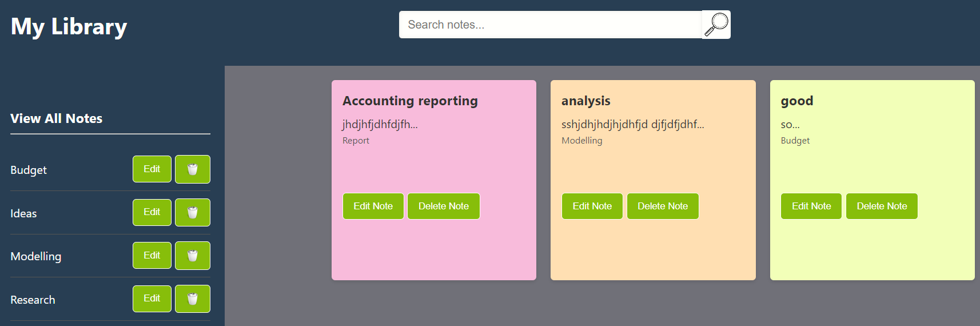
Task: Delete the Research category via trash icon
Action: (193, 299)
